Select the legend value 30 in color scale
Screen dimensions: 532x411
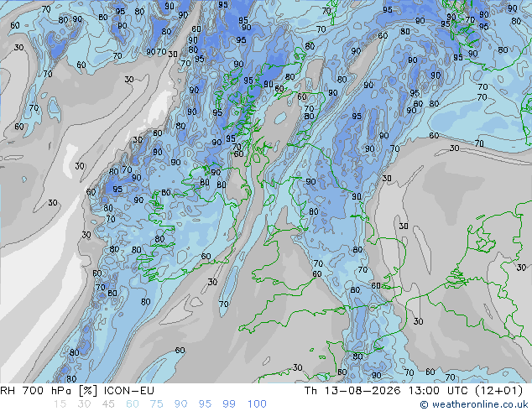click(x=84, y=404)
